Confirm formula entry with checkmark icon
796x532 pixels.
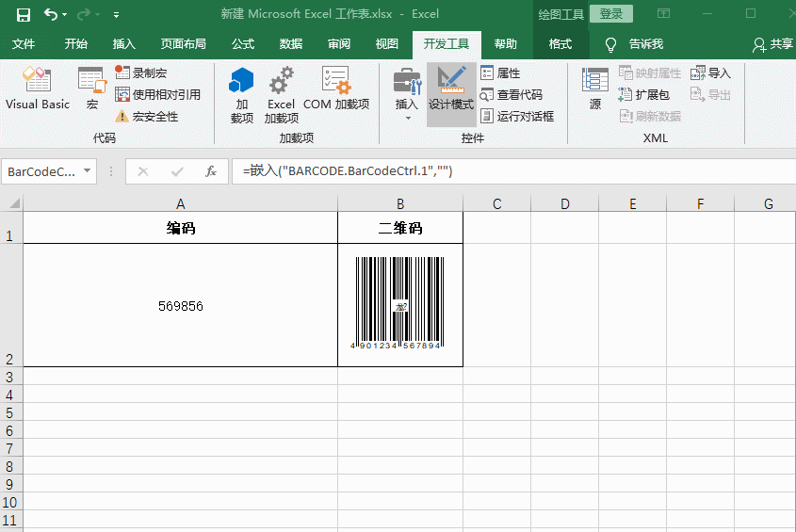tap(177, 171)
